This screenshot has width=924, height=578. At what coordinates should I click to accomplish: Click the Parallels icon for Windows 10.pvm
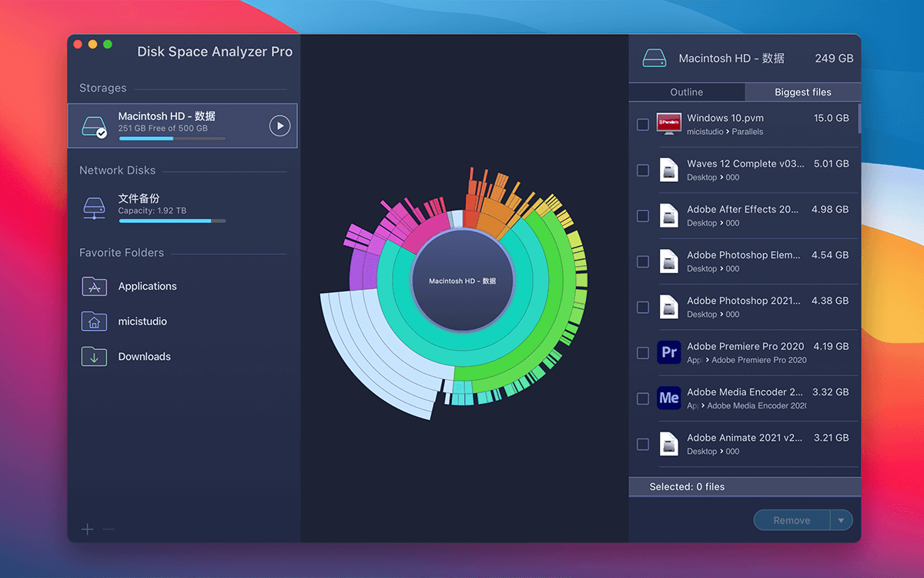pos(669,124)
